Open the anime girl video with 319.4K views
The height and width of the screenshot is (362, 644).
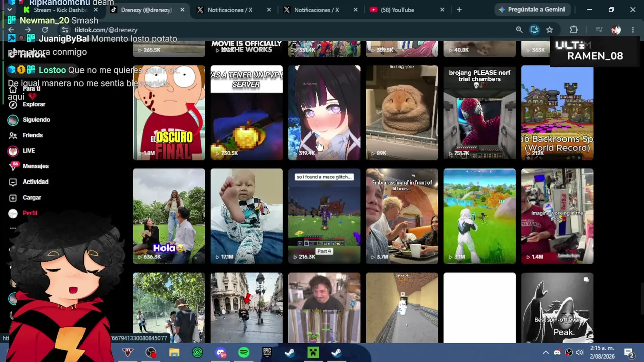tap(324, 113)
